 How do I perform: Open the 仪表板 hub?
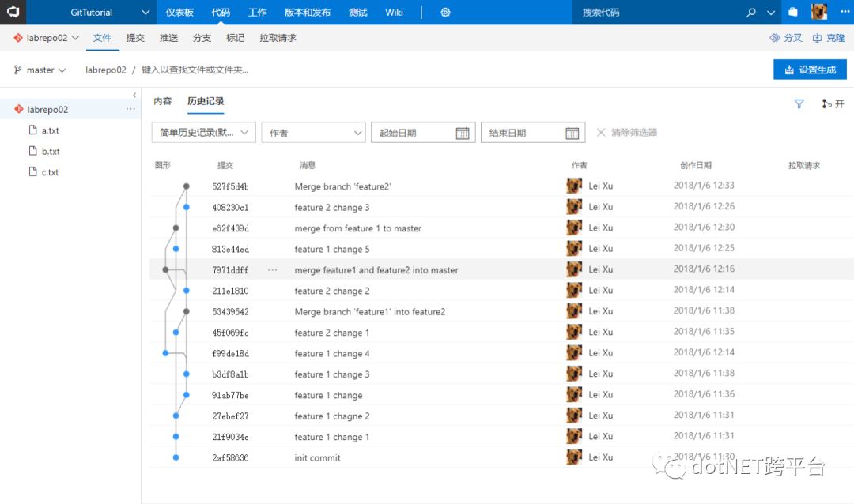179,12
